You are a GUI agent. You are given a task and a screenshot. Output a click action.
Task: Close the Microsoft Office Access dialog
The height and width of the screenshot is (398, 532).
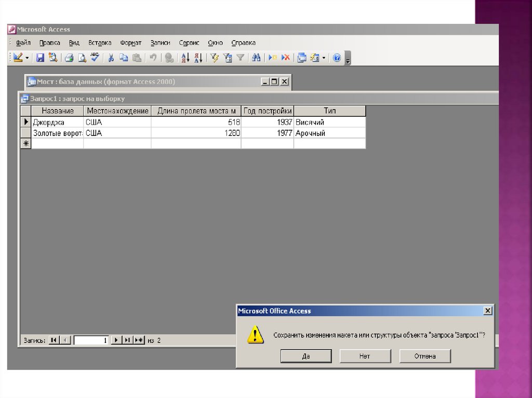click(487, 310)
